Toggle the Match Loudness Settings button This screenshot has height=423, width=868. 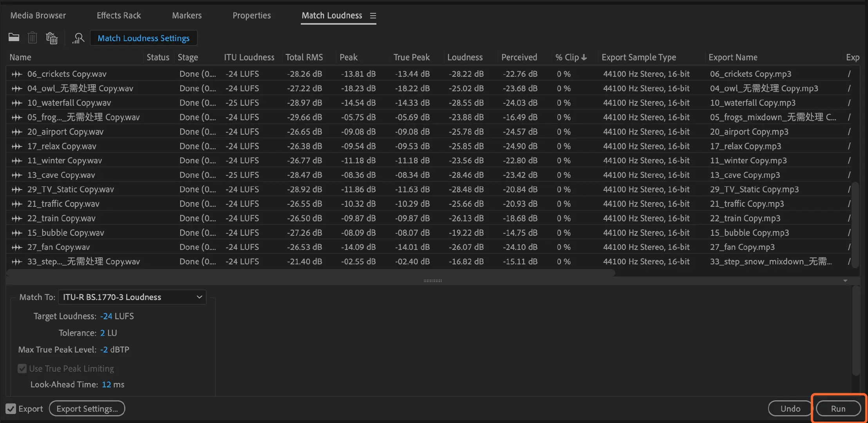(143, 38)
